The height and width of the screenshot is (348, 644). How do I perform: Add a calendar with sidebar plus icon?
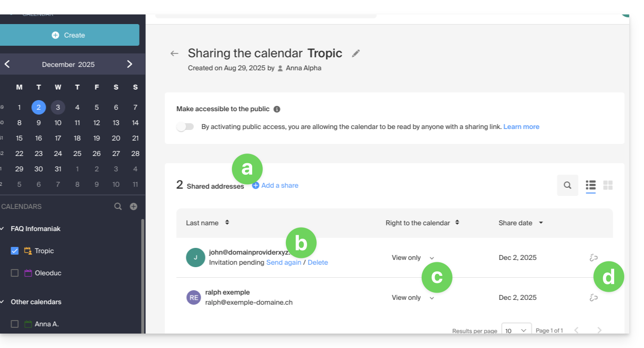pos(134,206)
